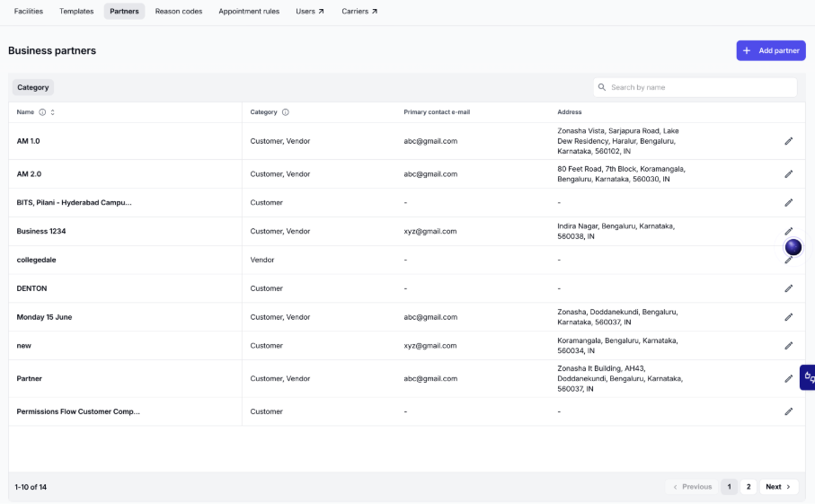
Task: Click the floating purple orb icon
Action: coord(793,247)
